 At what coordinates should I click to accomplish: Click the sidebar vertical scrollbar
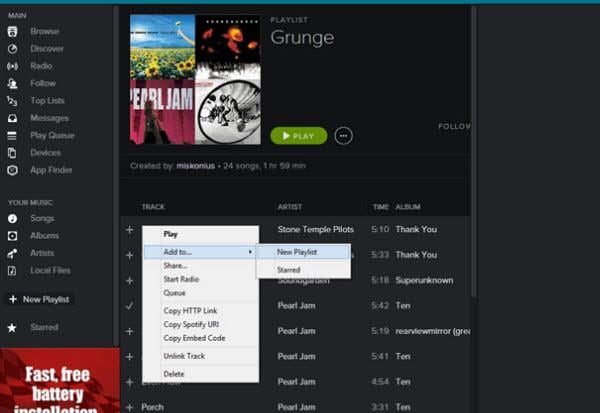[x=116, y=176]
